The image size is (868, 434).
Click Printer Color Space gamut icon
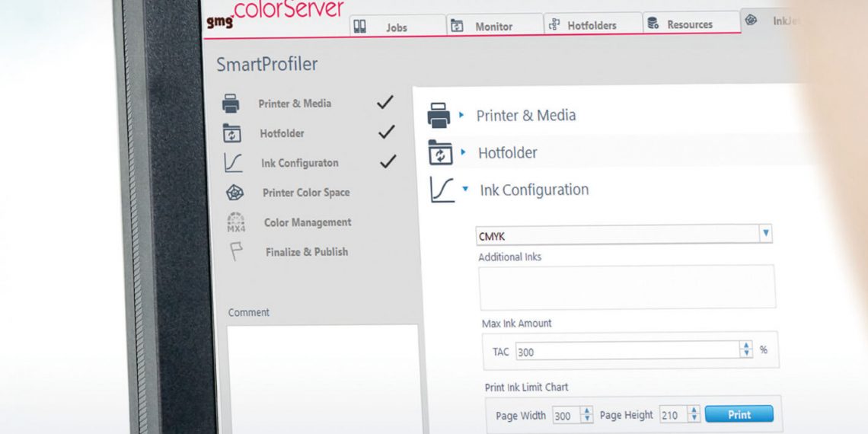point(235,193)
